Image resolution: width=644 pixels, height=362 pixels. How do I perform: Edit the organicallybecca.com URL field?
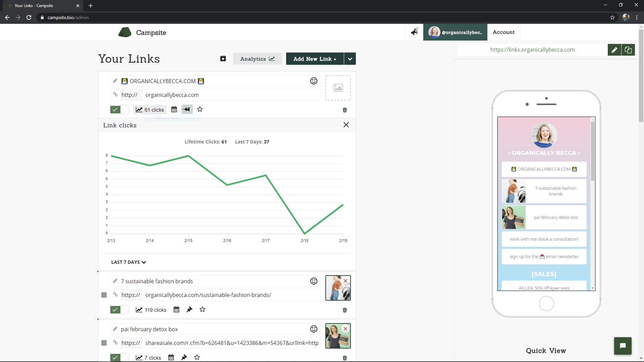coord(231,95)
